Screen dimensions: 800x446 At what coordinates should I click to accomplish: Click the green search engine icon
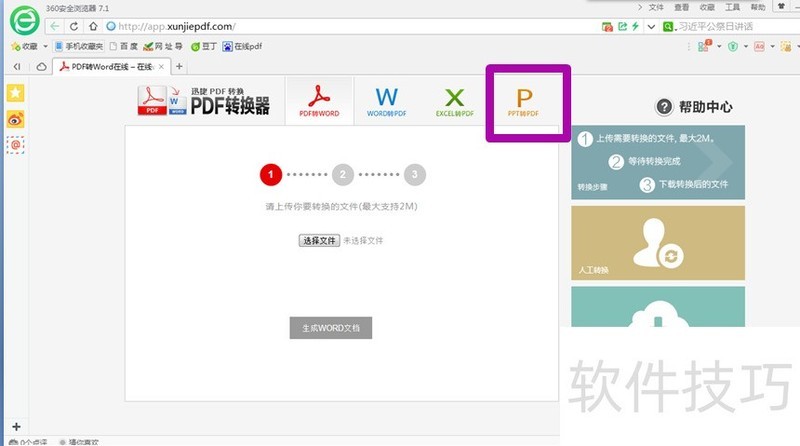click(x=668, y=27)
